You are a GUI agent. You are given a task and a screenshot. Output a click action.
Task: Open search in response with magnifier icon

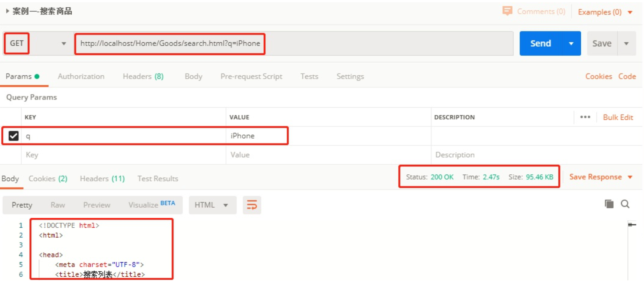tap(625, 204)
